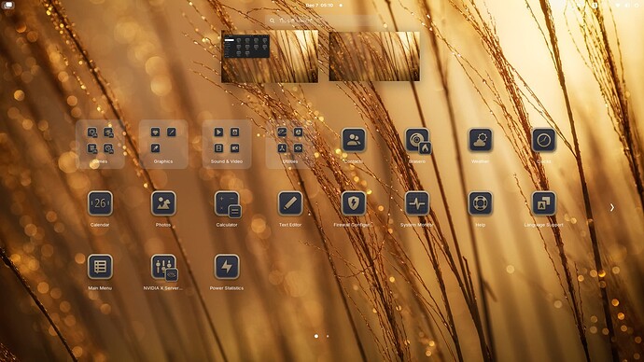Open the Help app
644x362 pixels.
point(480,203)
